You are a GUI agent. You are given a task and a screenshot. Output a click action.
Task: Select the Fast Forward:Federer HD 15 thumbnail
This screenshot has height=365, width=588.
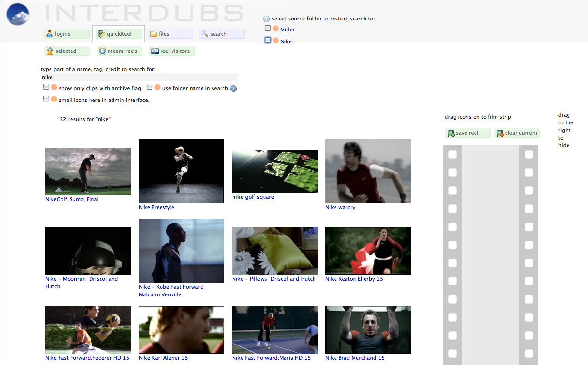coord(88,330)
